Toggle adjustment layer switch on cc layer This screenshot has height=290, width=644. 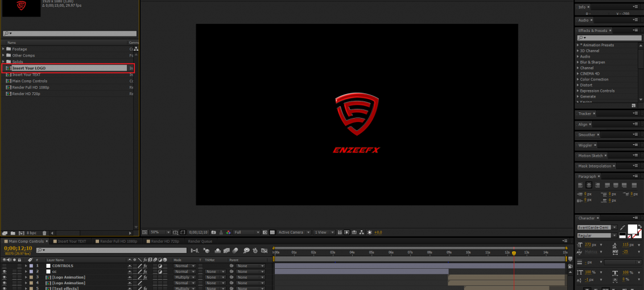[x=160, y=272]
